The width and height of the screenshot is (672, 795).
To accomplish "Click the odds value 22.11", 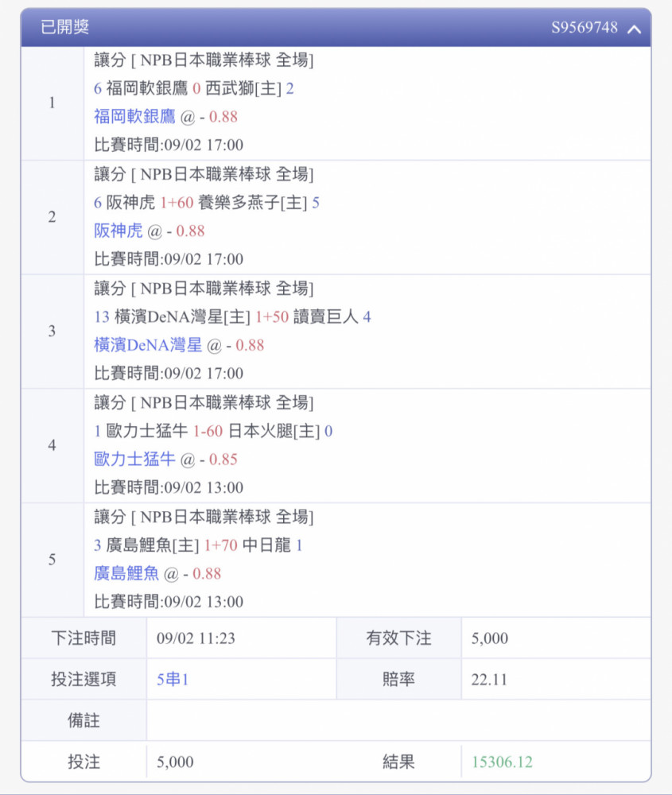I will (489, 680).
